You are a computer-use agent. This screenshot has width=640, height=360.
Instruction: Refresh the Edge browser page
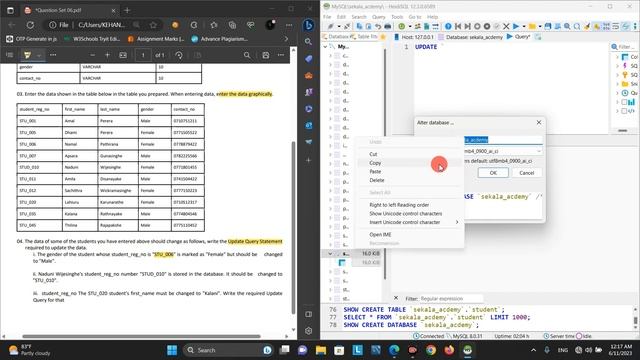coord(30,25)
